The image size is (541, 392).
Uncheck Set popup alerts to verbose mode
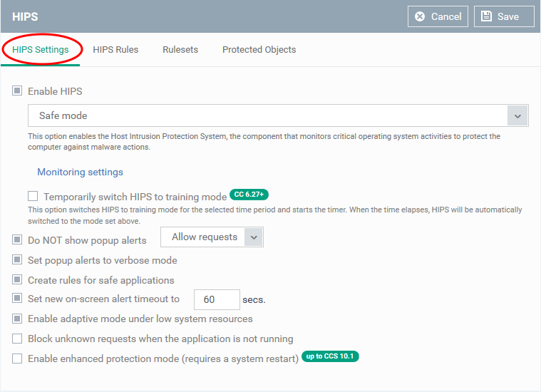(x=17, y=259)
